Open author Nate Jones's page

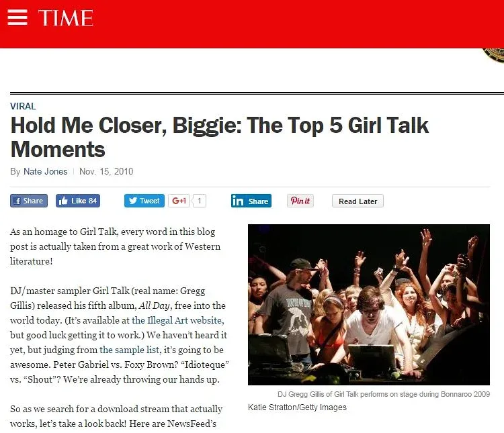(x=45, y=172)
